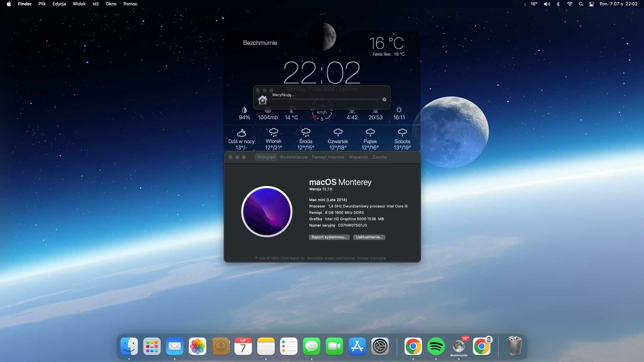Click the Środa forecast in weather widget
This screenshot has height=362, width=644.
point(306,139)
